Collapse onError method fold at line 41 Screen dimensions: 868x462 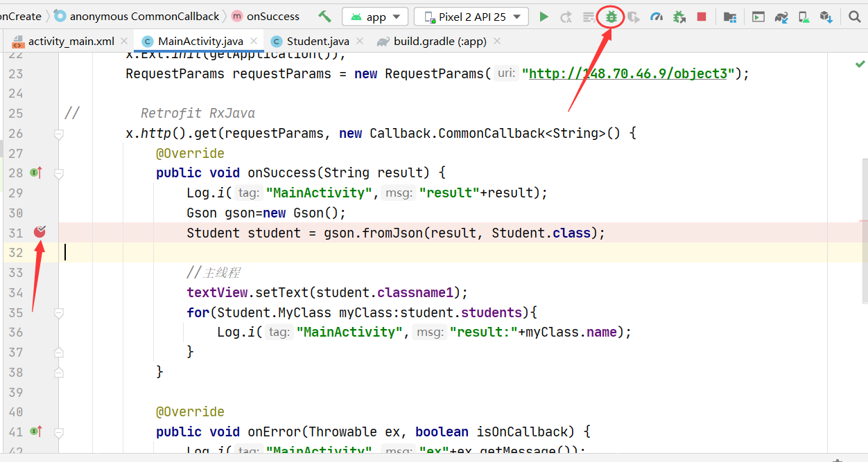pos(59,432)
